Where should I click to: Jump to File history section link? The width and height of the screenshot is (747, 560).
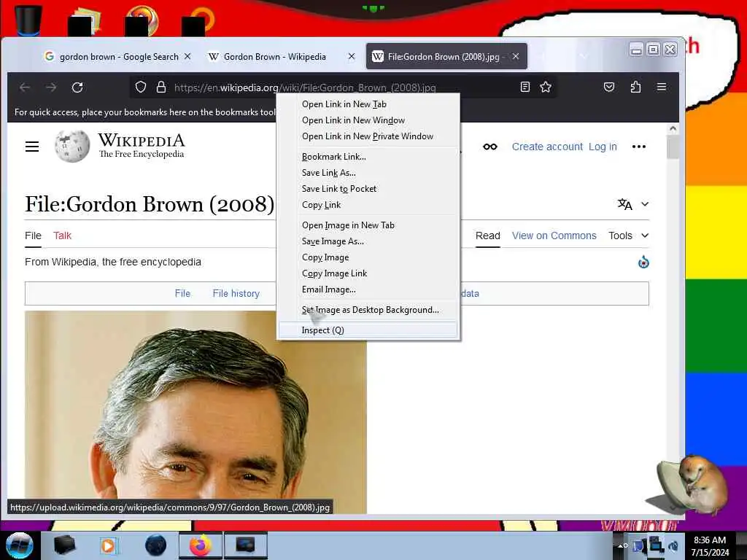pyautogui.click(x=236, y=293)
